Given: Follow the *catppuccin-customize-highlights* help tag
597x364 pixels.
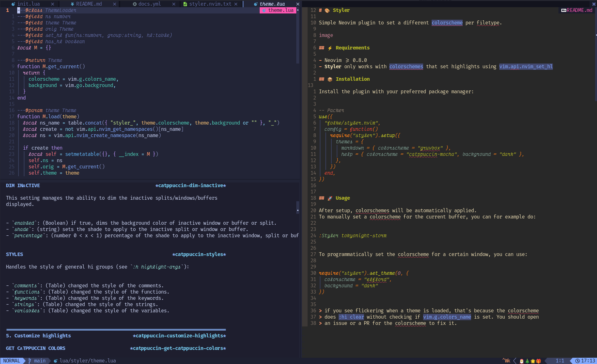Looking at the screenshot, I should click(x=179, y=336).
